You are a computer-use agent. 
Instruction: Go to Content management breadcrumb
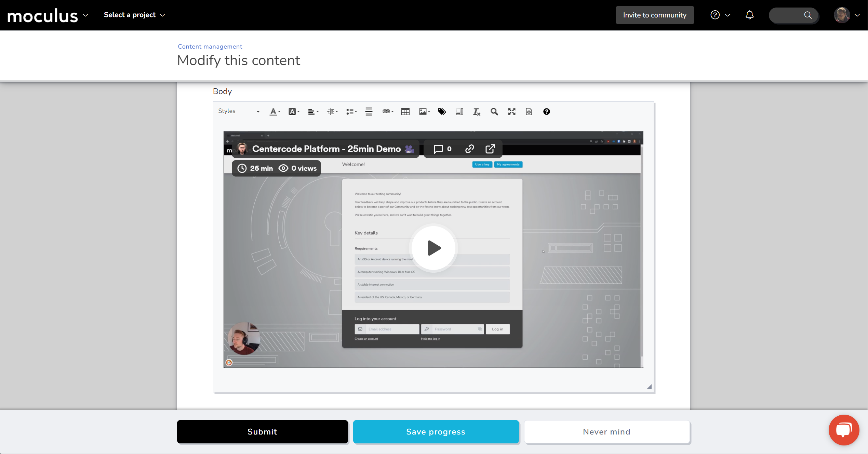[x=210, y=47]
